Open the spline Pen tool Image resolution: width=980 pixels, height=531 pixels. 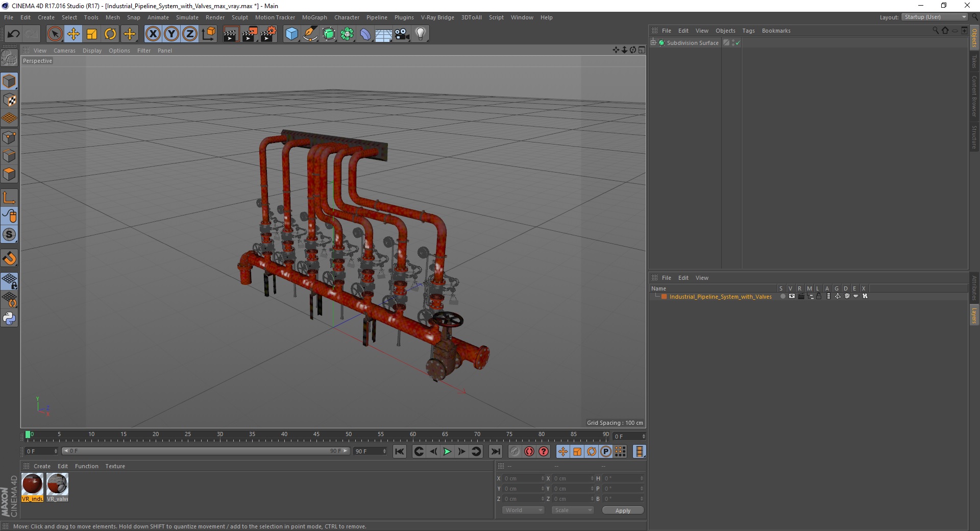pyautogui.click(x=310, y=34)
